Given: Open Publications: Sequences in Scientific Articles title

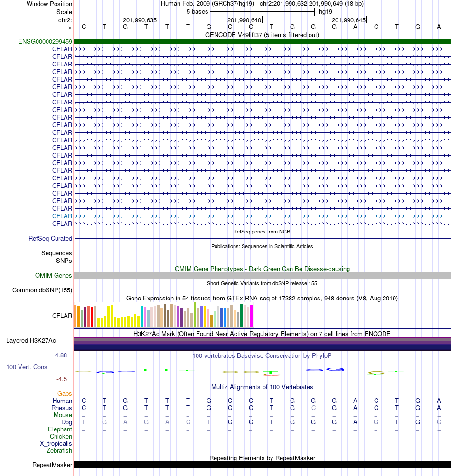Looking at the screenshot, I should pos(262,246).
